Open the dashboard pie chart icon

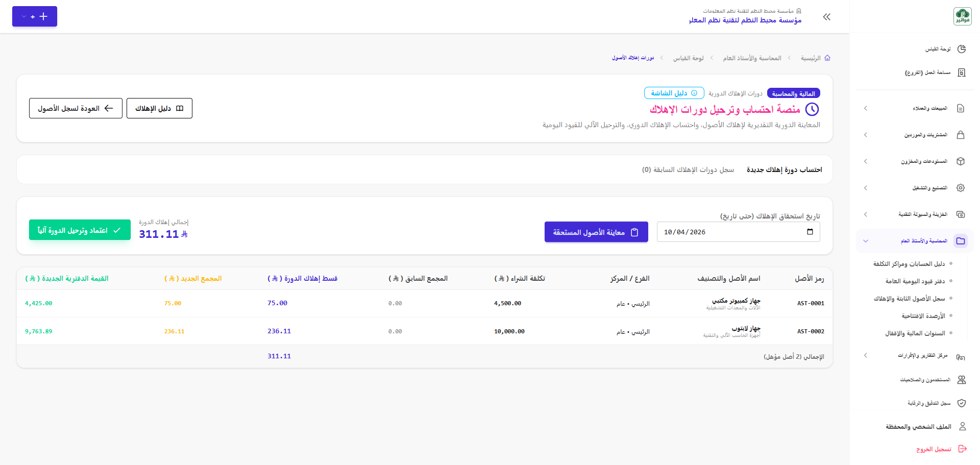(x=962, y=49)
